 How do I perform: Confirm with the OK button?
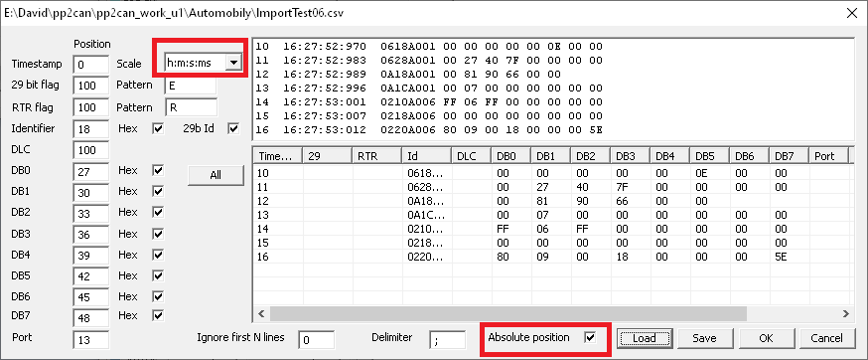(x=766, y=338)
